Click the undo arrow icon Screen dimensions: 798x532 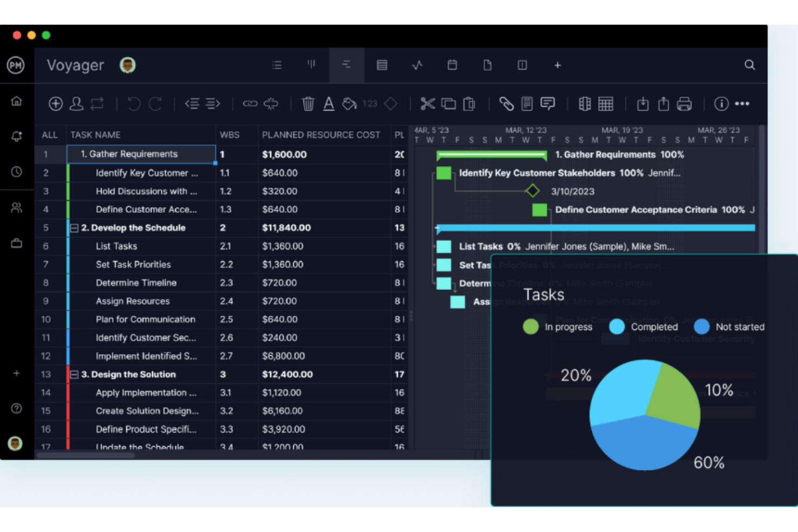click(x=134, y=103)
